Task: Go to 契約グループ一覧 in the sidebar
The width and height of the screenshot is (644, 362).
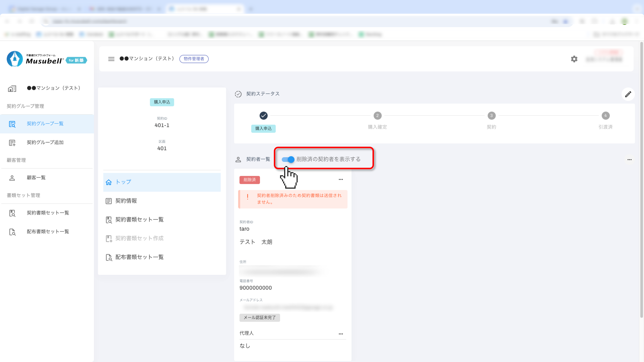Action: tap(45, 124)
